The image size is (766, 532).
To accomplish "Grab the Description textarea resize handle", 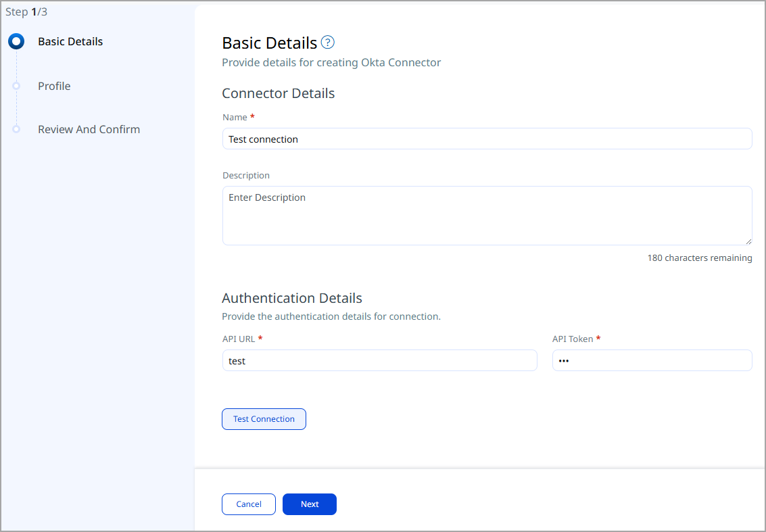I will pos(748,241).
